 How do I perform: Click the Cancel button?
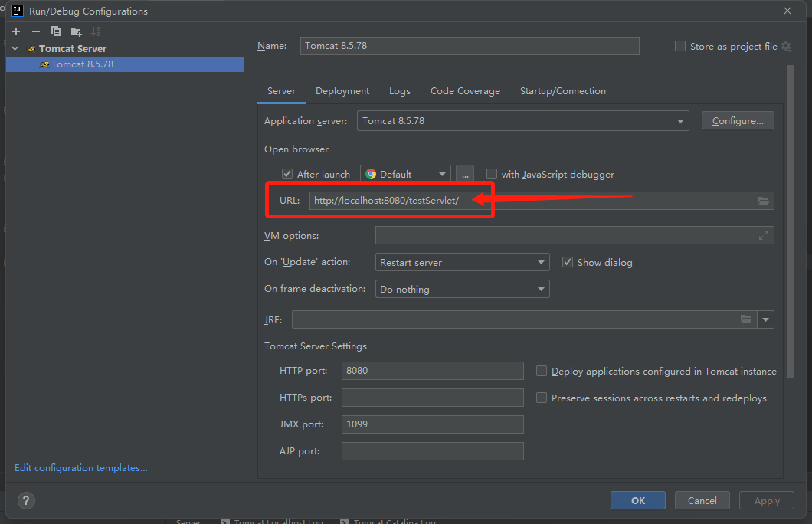[702, 500]
